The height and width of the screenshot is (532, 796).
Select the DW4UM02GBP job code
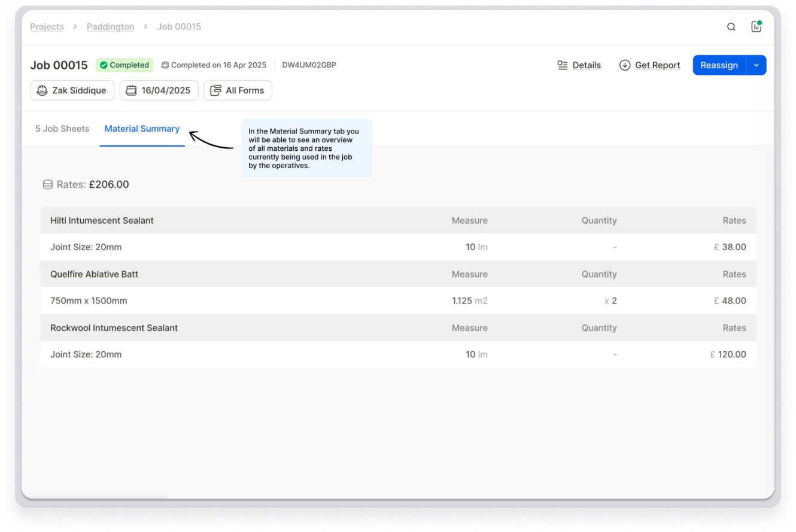click(x=309, y=65)
